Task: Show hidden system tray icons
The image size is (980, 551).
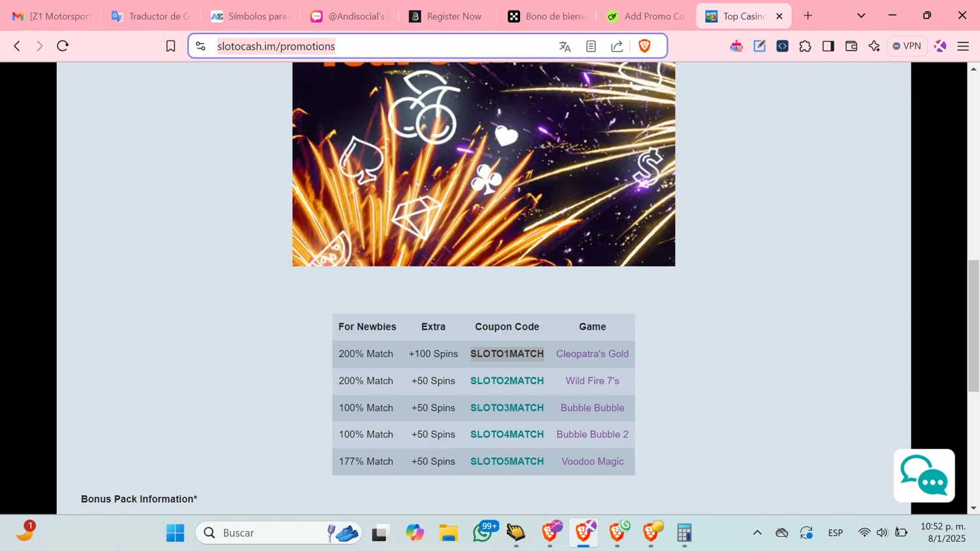Action: [757, 533]
